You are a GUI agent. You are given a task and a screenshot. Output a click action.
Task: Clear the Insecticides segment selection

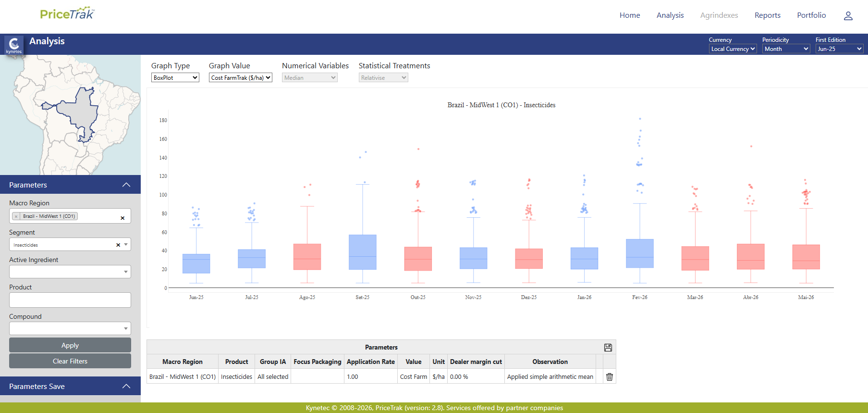coord(118,245)
